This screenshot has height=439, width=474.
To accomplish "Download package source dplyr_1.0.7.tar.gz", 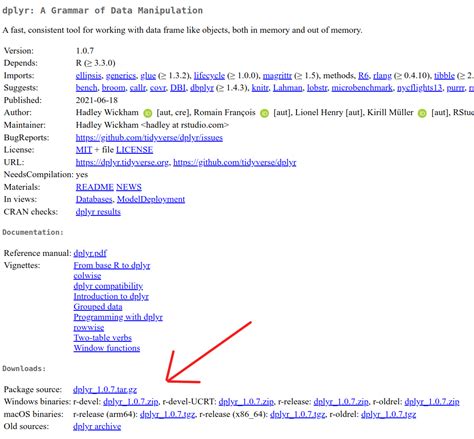I will tap(105, 389).
